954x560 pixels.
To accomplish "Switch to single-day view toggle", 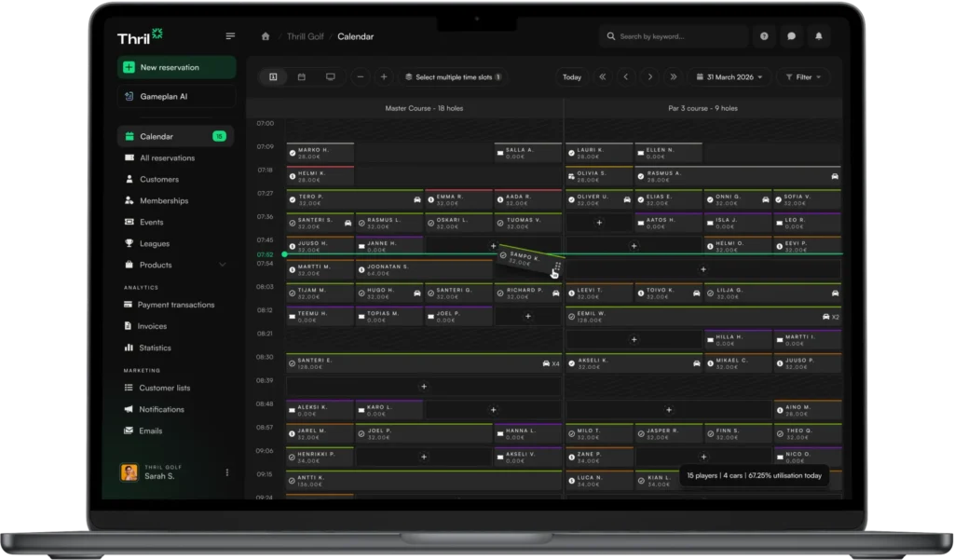I will (273, 77).
